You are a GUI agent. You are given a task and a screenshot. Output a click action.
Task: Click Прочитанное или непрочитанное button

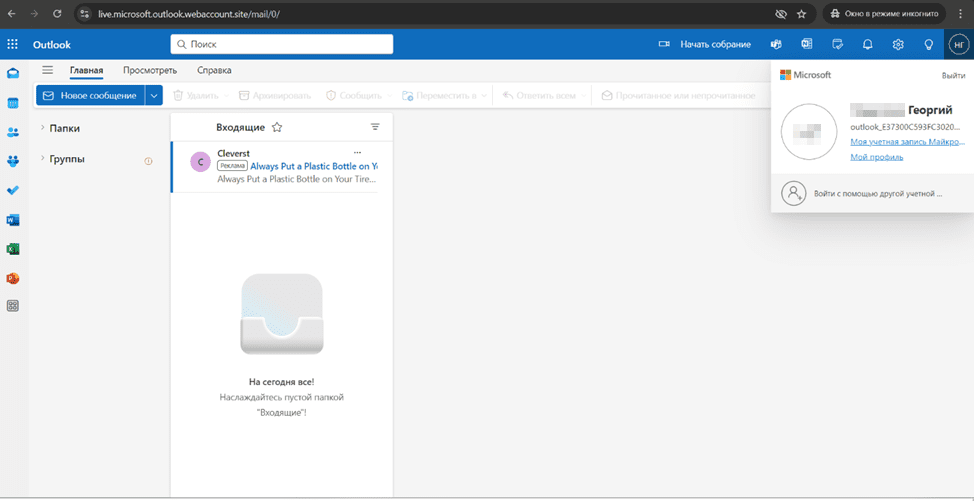678,96
